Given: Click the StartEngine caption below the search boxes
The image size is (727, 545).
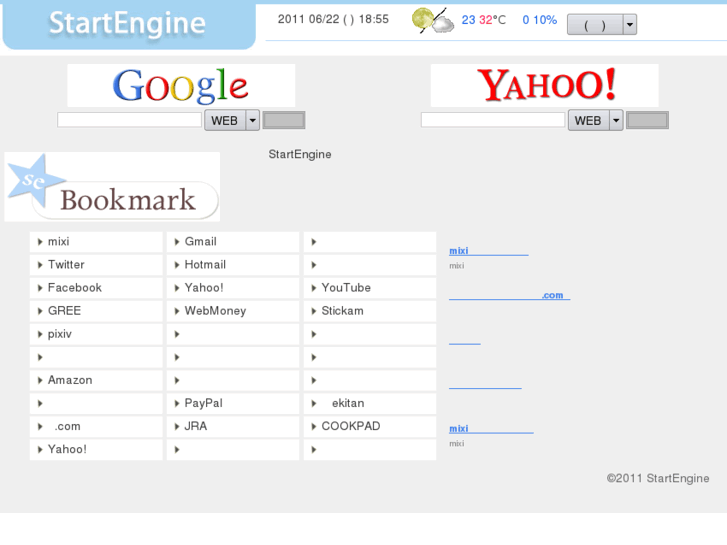Looking at the screenshot, I should click(300, 154).
